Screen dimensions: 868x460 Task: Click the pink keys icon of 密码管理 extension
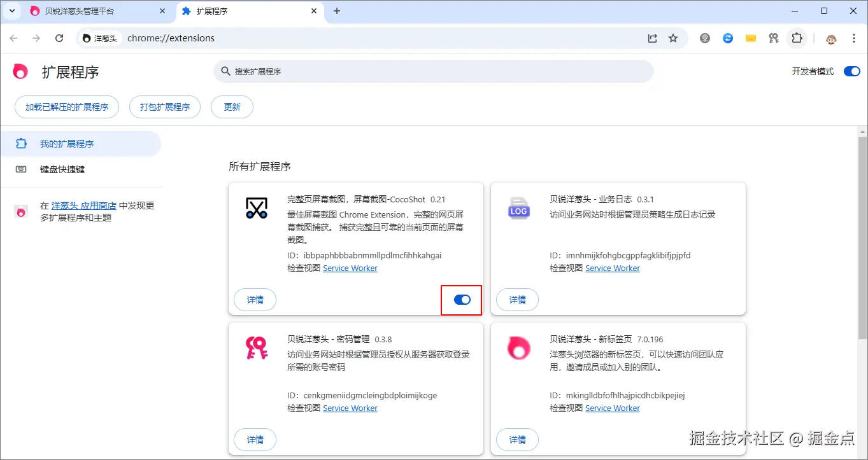(256, 348)
